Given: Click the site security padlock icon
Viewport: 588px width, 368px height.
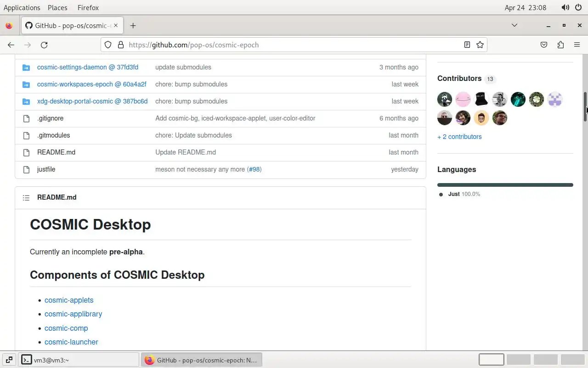Looking at the screenshot, I should tap(121, 45).
